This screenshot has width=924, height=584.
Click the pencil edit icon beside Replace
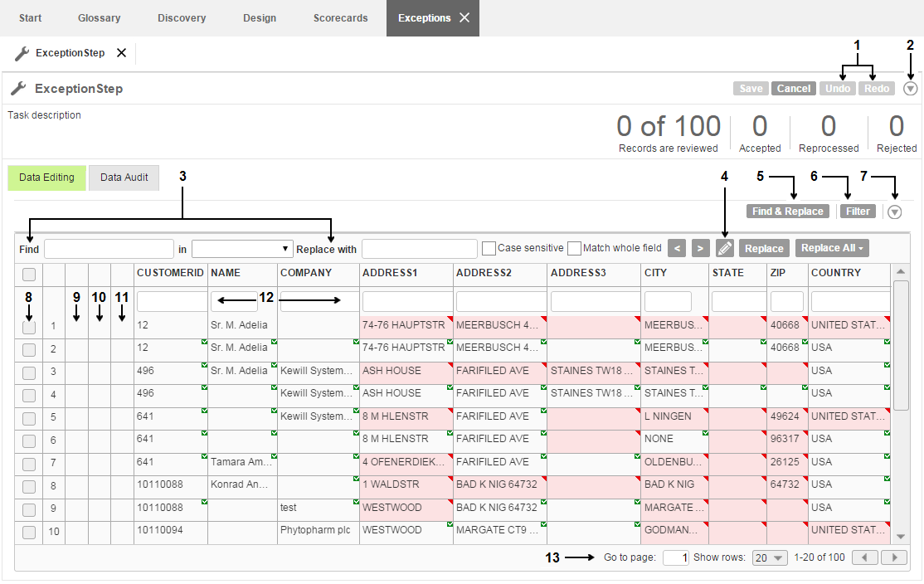[725, 249]
